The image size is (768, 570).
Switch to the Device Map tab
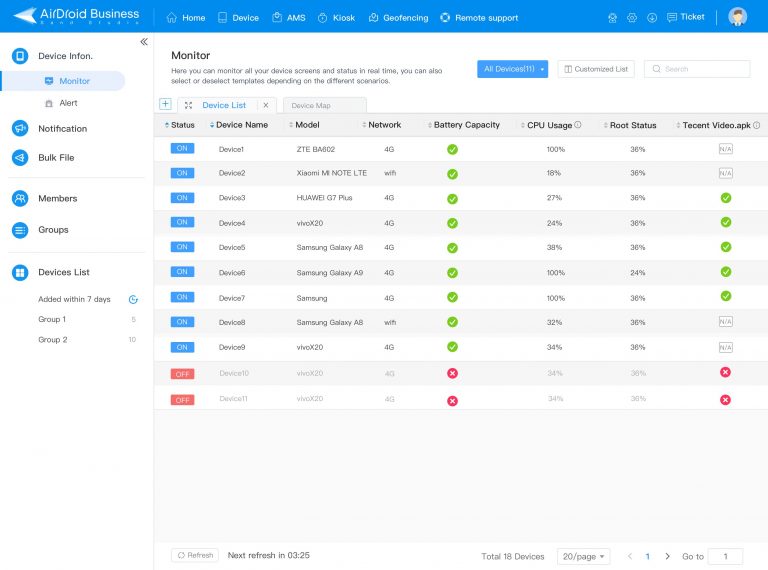(x=310, y=105)
